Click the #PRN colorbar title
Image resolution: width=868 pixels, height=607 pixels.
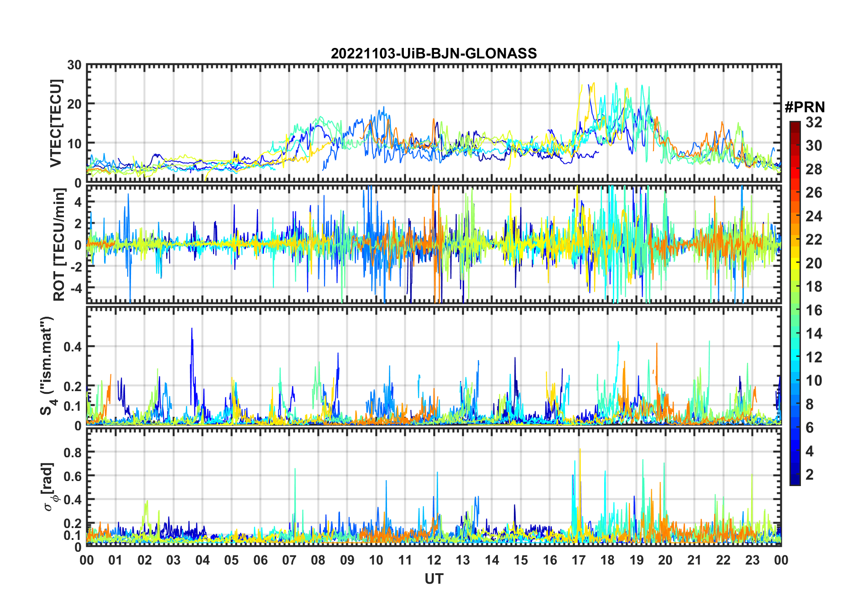tap(805, 107)
